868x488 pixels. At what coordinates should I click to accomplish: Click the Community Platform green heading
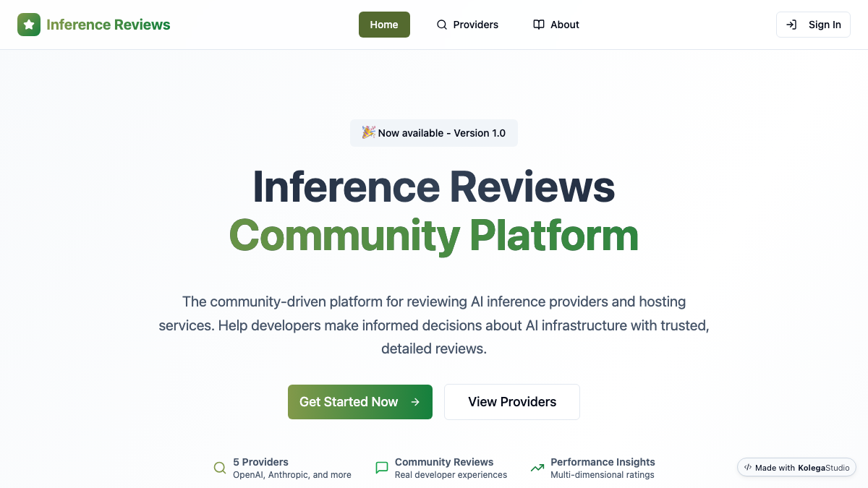tap(434, 235)
